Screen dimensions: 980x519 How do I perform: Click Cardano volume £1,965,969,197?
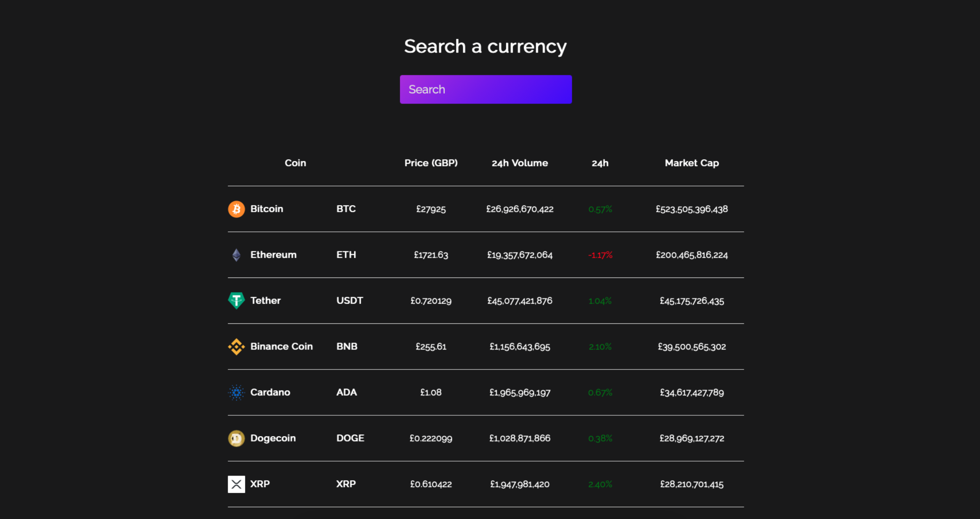coord(520,392)
